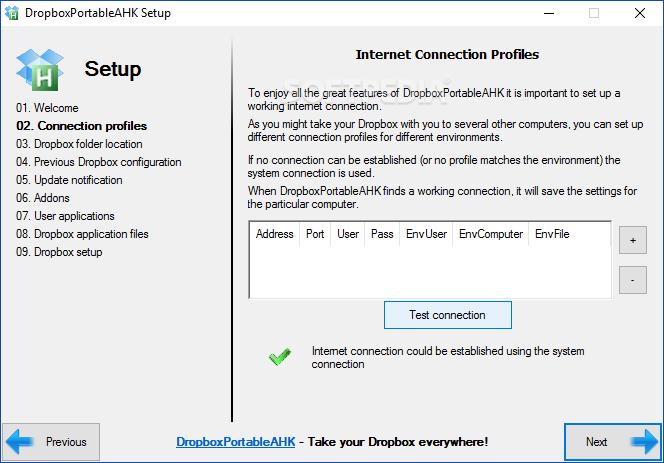The image size is (664, 463).
Task: Sort by the Address column header
Action: coord(274,234)
